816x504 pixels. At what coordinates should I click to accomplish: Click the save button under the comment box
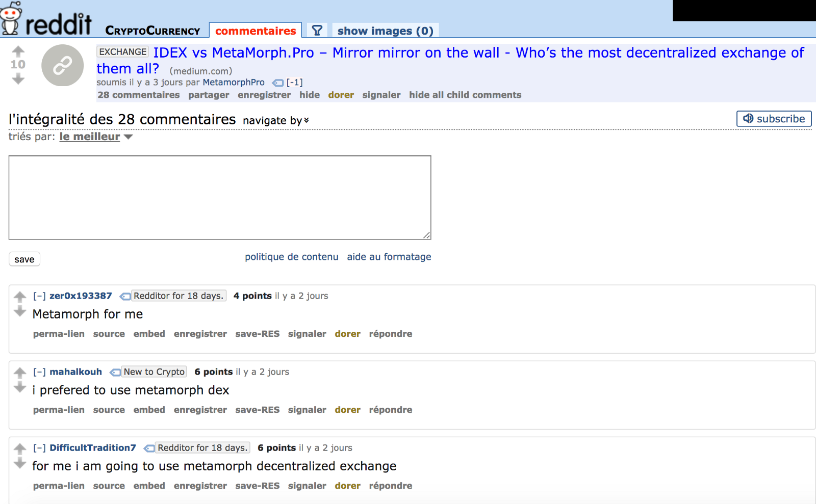24,259
